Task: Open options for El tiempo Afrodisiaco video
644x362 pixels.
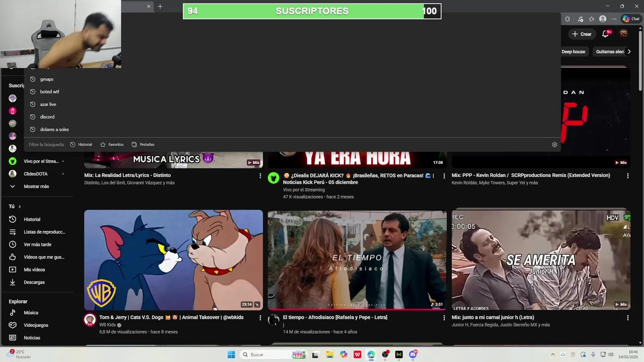Action: click(x=444, y=318)
